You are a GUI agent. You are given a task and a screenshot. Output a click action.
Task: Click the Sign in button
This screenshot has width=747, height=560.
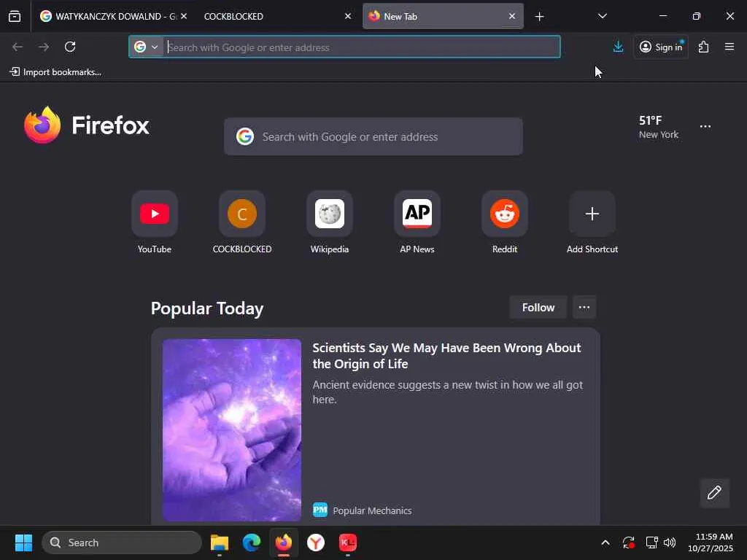click(661, 47)
